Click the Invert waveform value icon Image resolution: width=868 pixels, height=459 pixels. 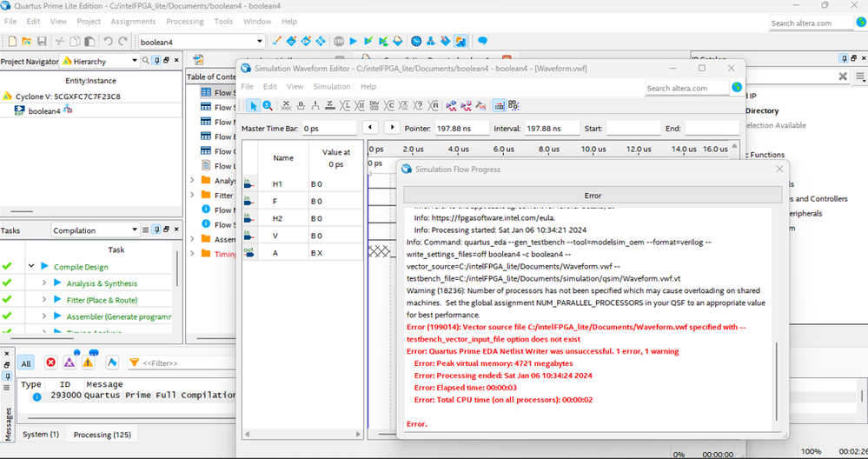tap(375, 105)
